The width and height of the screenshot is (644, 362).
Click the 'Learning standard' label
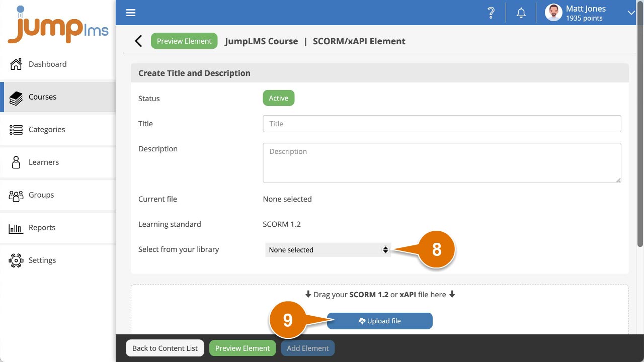[x=170, y=224]
